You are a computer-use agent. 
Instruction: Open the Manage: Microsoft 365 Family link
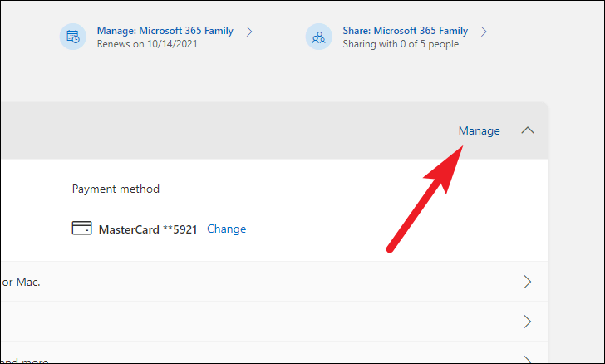tap(165, 31)
